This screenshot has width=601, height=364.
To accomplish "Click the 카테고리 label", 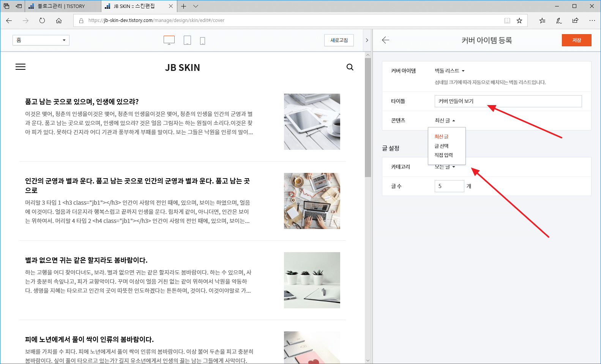I will [x=401, y=167].
